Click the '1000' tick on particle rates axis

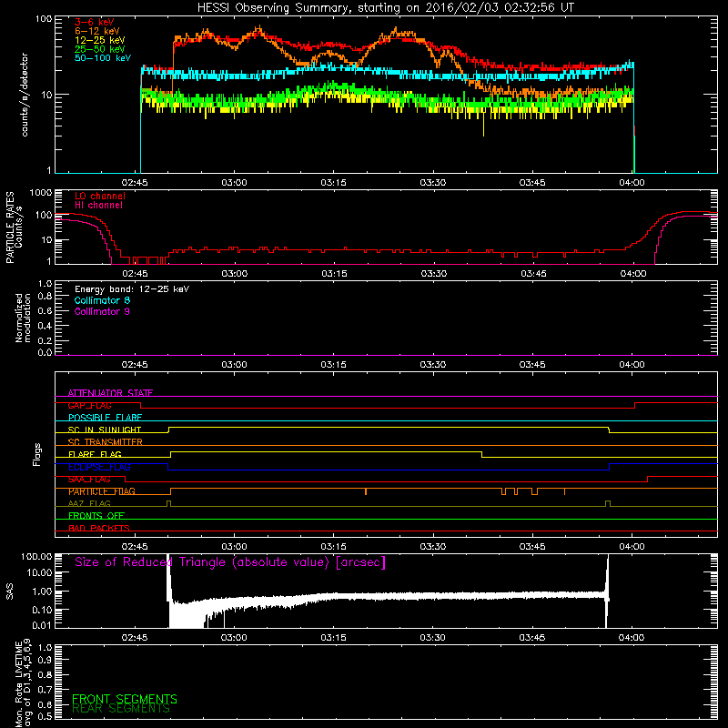[x=40, y=193]
